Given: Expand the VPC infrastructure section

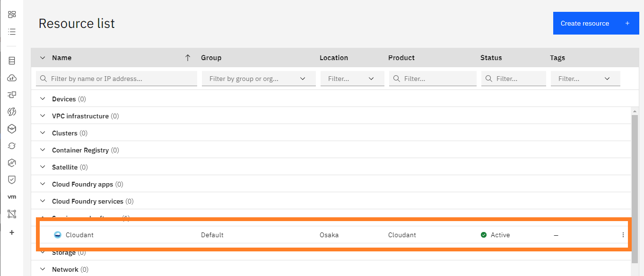Looking at the screenshot, I should click(x=43, y=116).
